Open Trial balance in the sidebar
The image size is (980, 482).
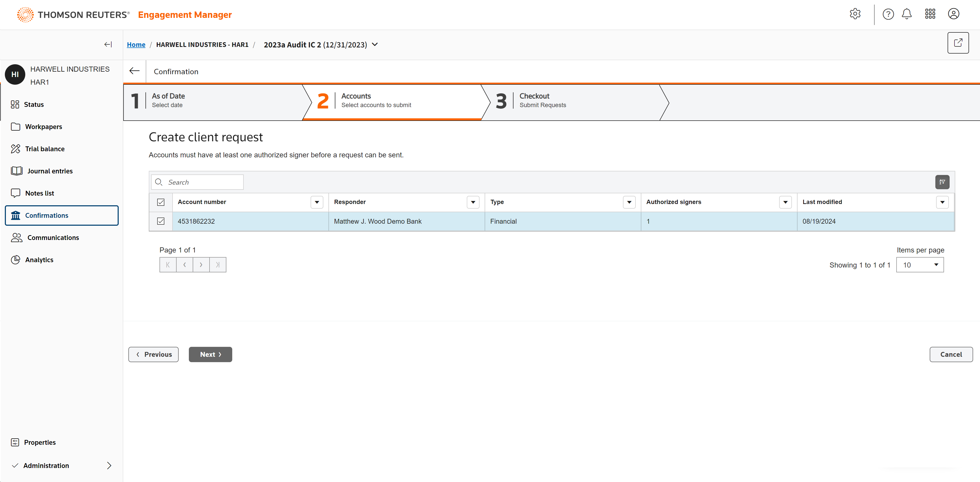pos(44,149)
